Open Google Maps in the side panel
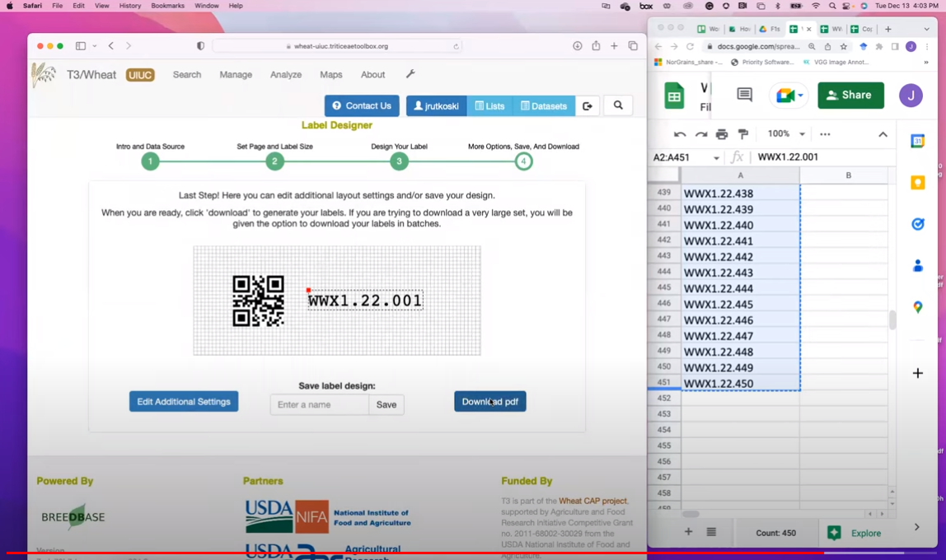The width and height of the screenshot is (946, 560). pos(917,307)
